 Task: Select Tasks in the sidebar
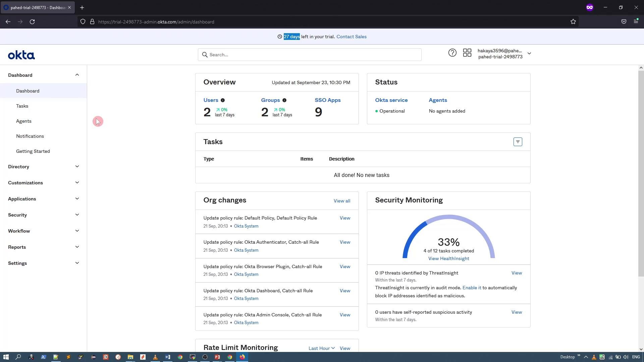coord(22,106)
